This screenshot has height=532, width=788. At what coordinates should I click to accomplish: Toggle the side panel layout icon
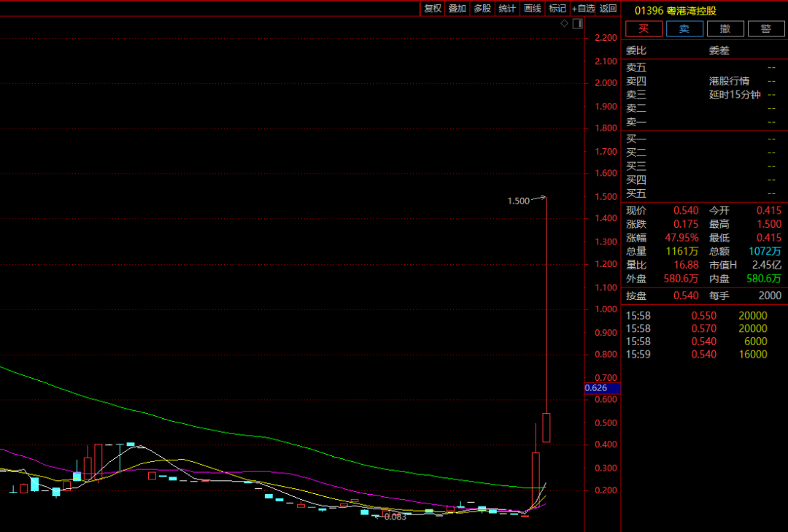point(577,24)
